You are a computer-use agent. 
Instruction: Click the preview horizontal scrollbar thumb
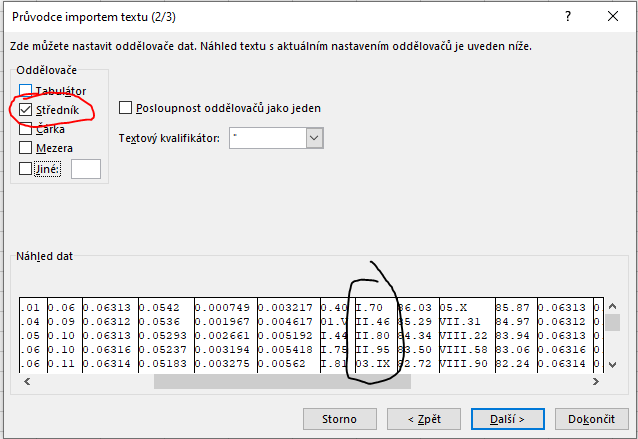click(x=281, y=381)
